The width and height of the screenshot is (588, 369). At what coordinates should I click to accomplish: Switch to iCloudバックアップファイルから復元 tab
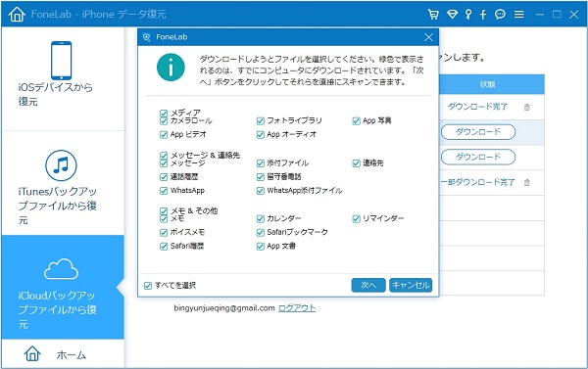pos(63,287)
